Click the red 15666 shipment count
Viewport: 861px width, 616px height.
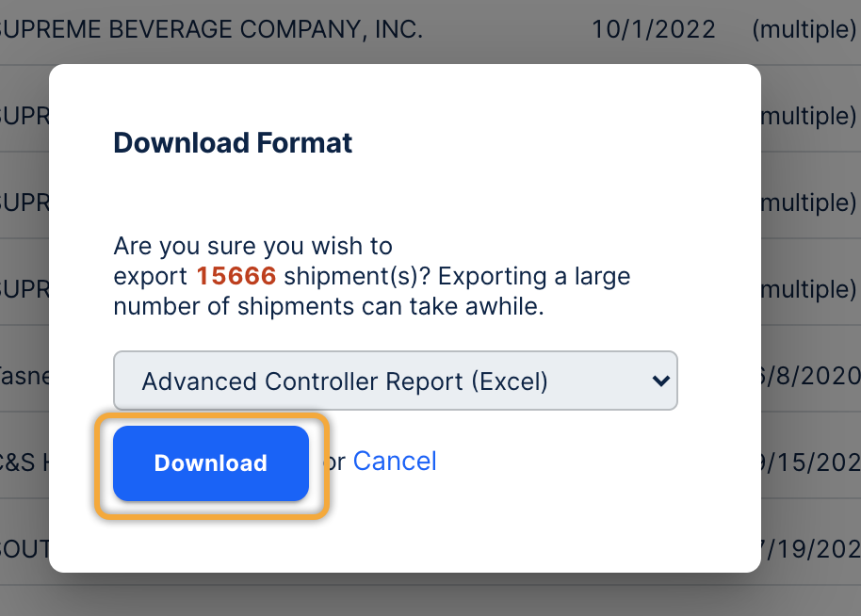[236, 277]
